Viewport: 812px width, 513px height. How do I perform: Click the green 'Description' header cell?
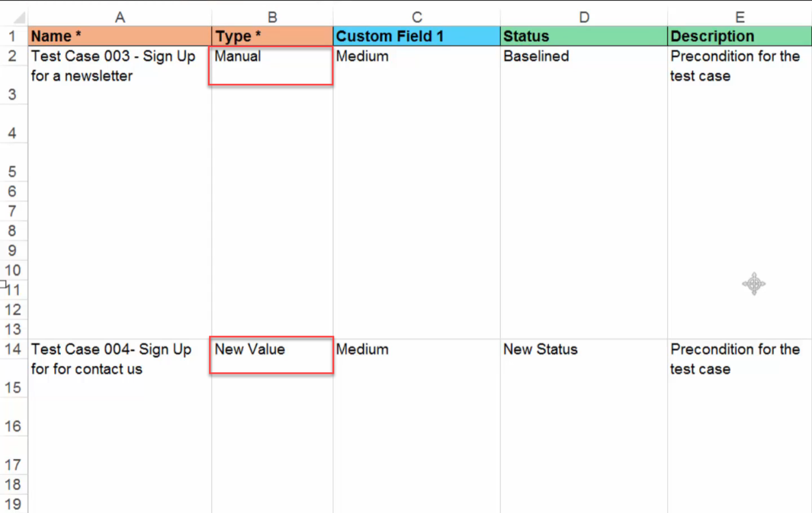(739, 36)
